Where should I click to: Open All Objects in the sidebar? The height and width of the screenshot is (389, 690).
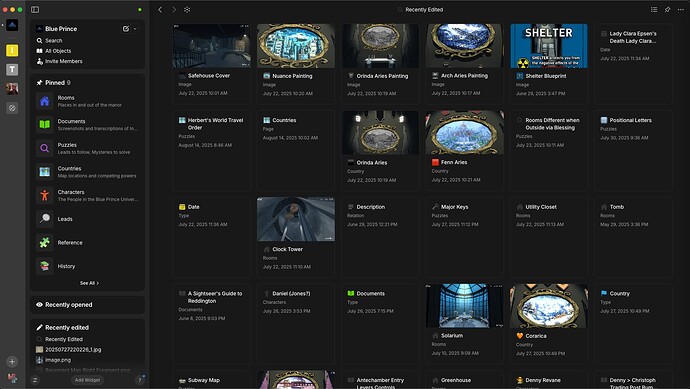coord(54,51)
